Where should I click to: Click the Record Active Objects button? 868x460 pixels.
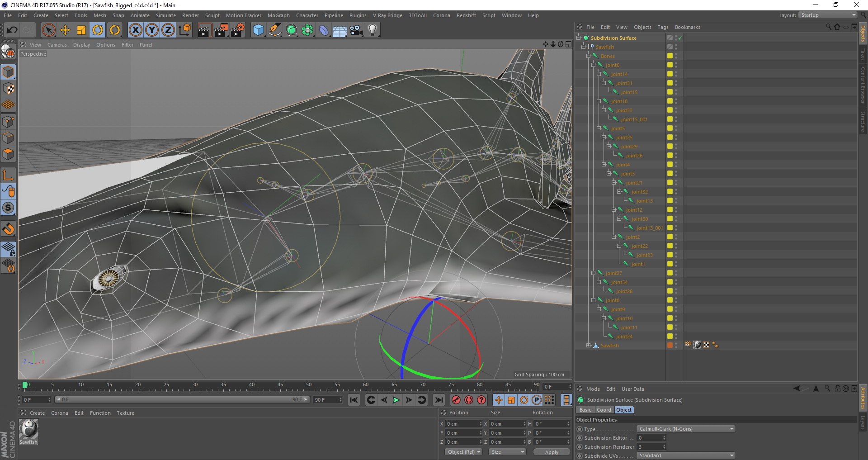click(456, 400)
